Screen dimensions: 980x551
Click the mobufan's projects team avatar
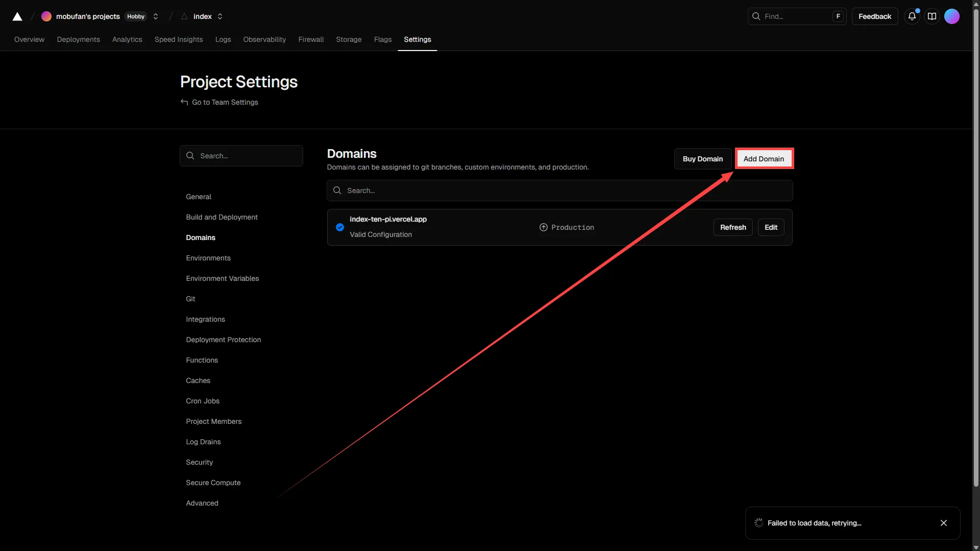point(46,16)
